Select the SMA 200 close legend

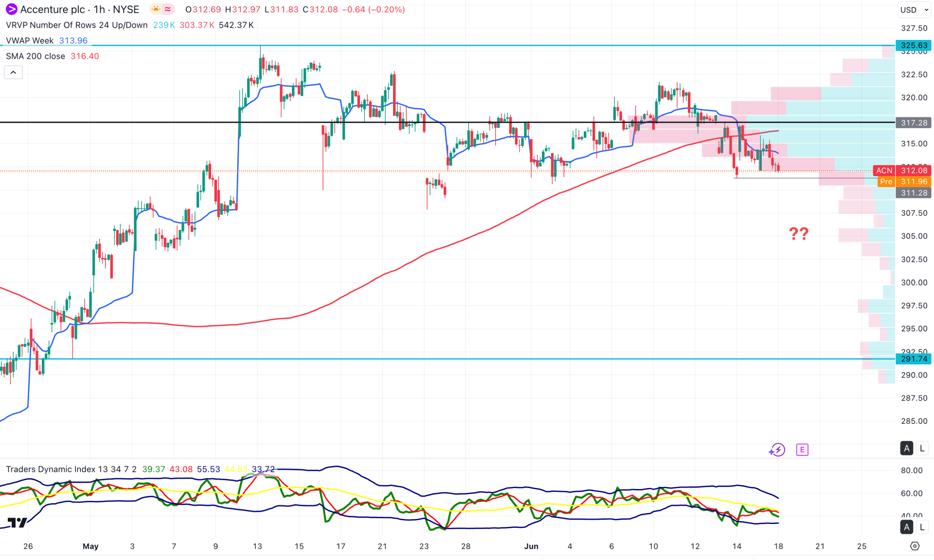click(36, 56)
